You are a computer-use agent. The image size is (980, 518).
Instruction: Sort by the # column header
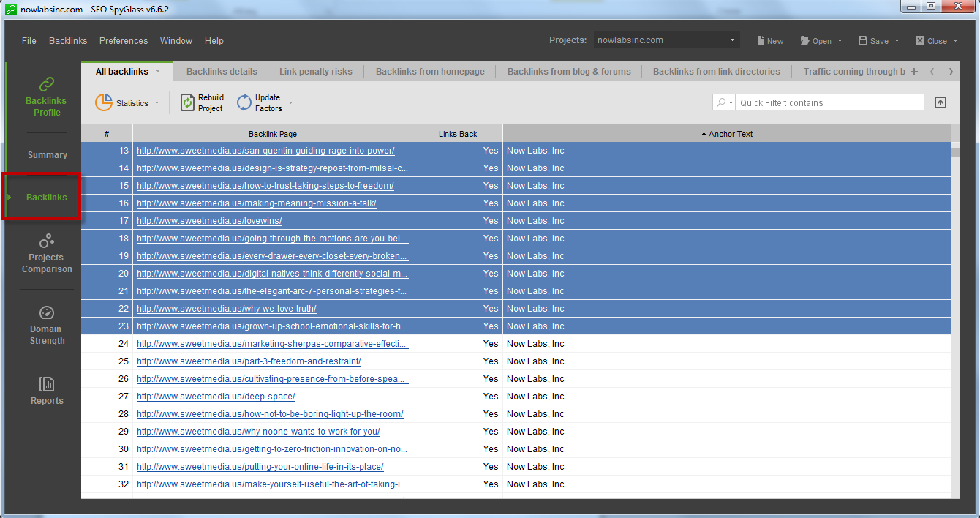(107, 134)
